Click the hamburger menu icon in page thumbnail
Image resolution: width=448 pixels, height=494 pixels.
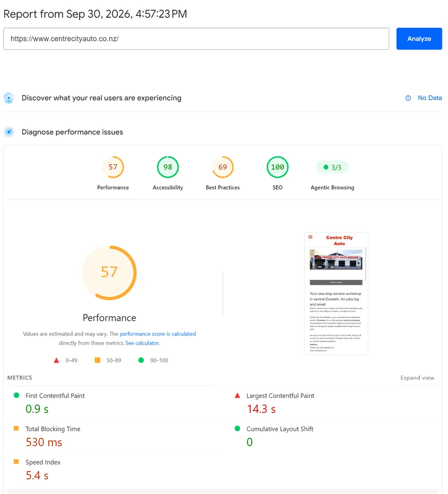311,237
